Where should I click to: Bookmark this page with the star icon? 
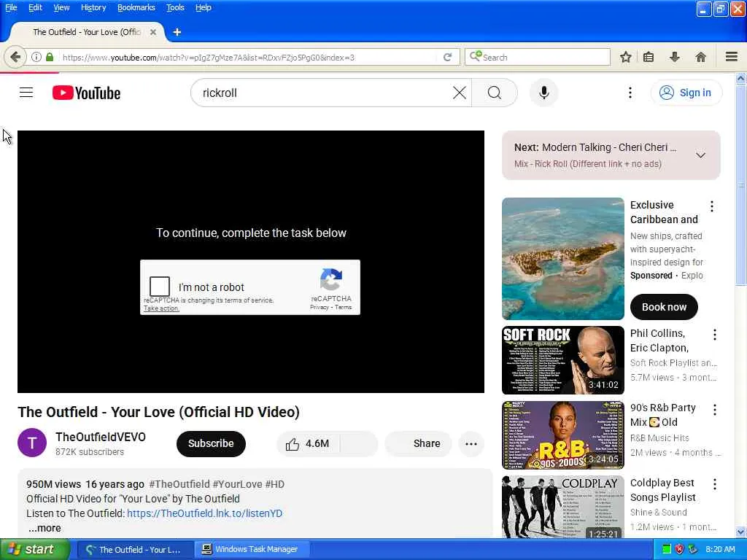pos(625,57)
